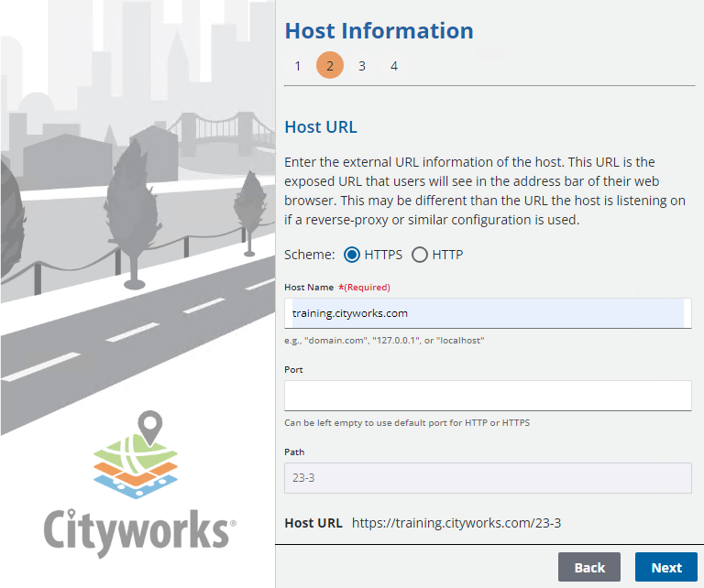Click the Host Information page heading
This screenshot has height=588, width=704.
379,30
